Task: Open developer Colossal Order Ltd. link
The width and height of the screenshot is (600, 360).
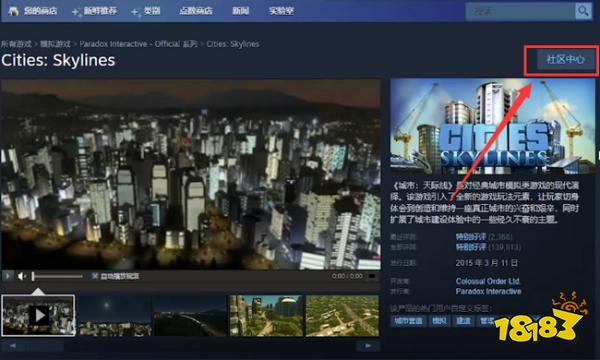Action: 488,281
